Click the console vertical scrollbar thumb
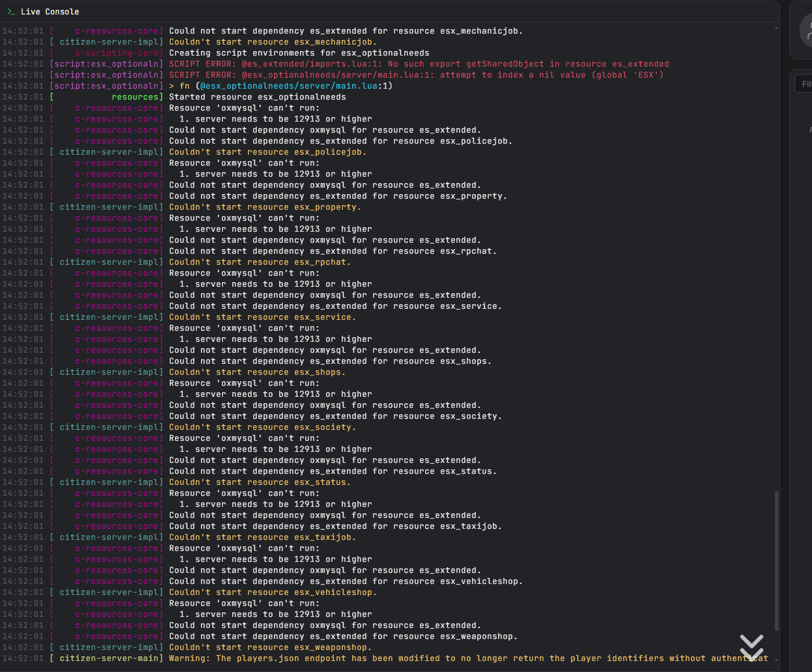The image size is (812, 672). point(776,561)
